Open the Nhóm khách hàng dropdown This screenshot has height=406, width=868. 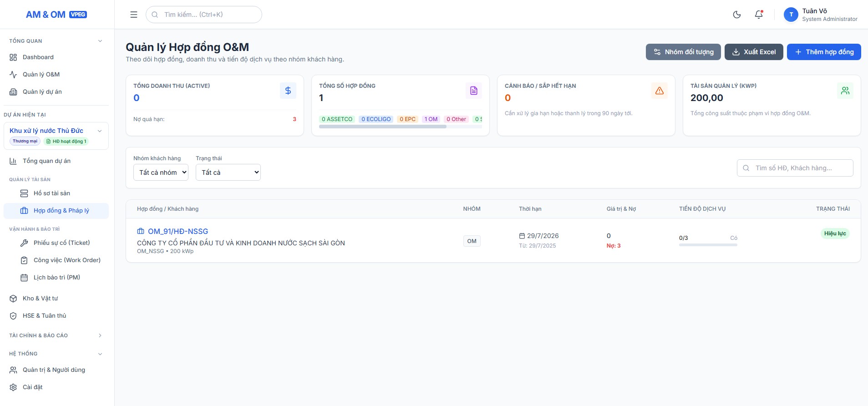[161, 173]
